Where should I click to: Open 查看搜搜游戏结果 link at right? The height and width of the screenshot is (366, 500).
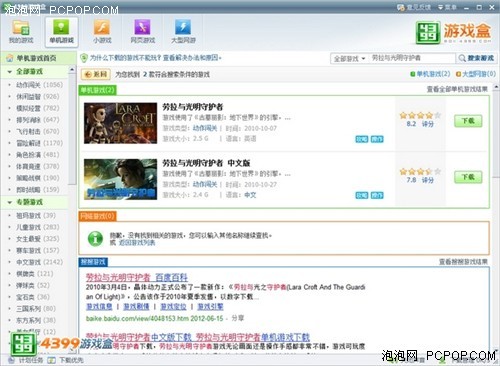(463, 262)
